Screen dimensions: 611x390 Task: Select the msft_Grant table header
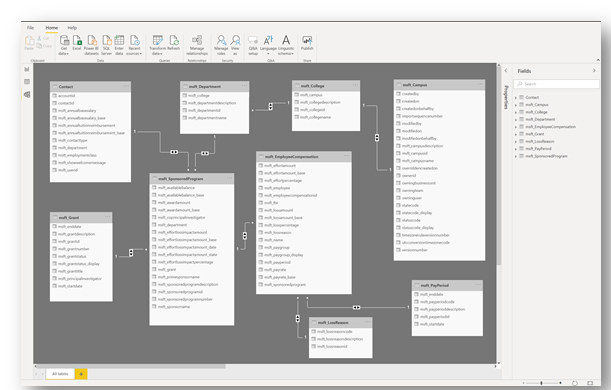coord(81,217)
